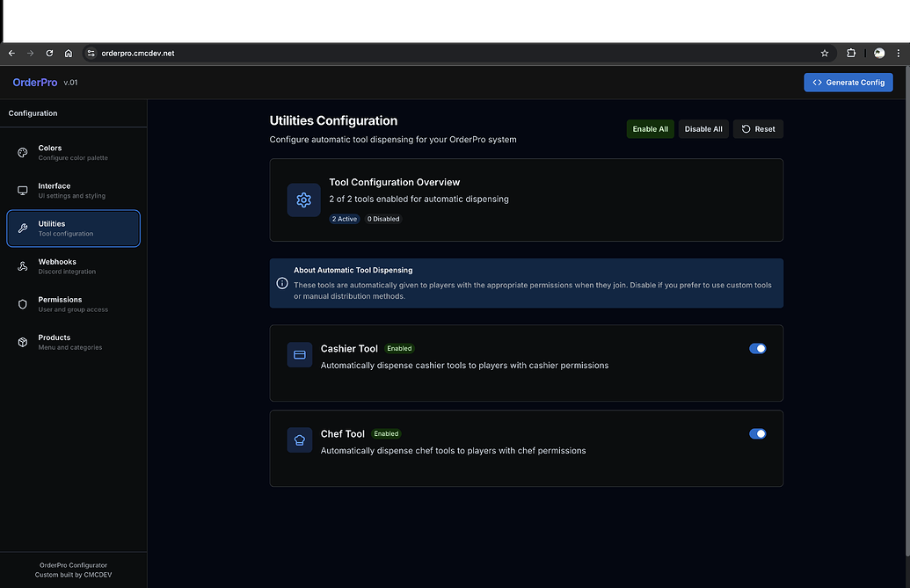Click the info icon about automatic tool dispensing
This screenshot has height=588, width=910.
[x=282, y=283]
